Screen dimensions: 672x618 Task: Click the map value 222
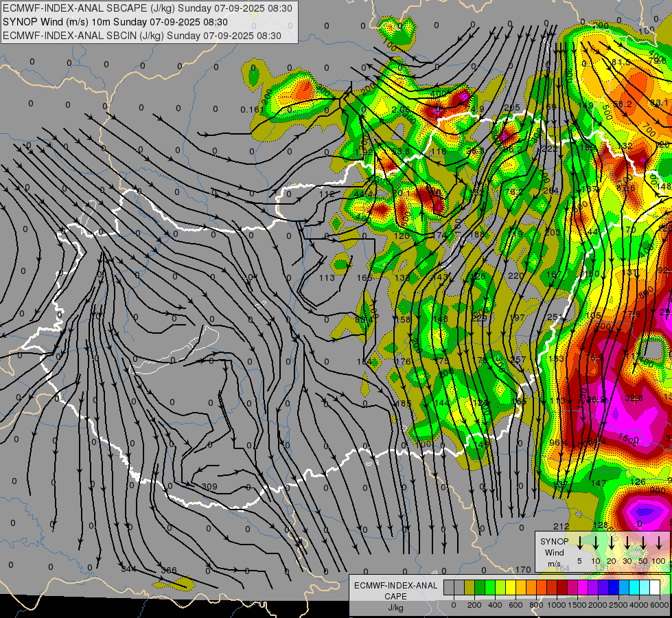pos(550,148)
